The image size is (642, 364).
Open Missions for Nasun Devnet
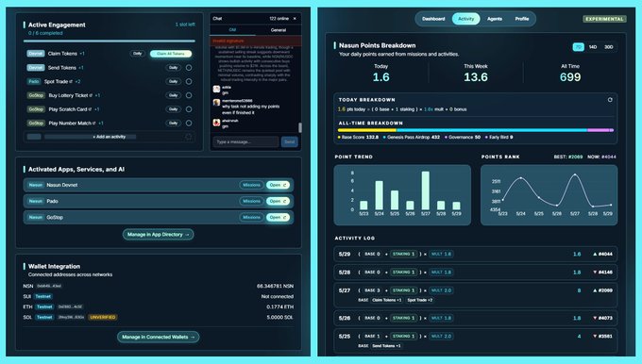point(251,185)
